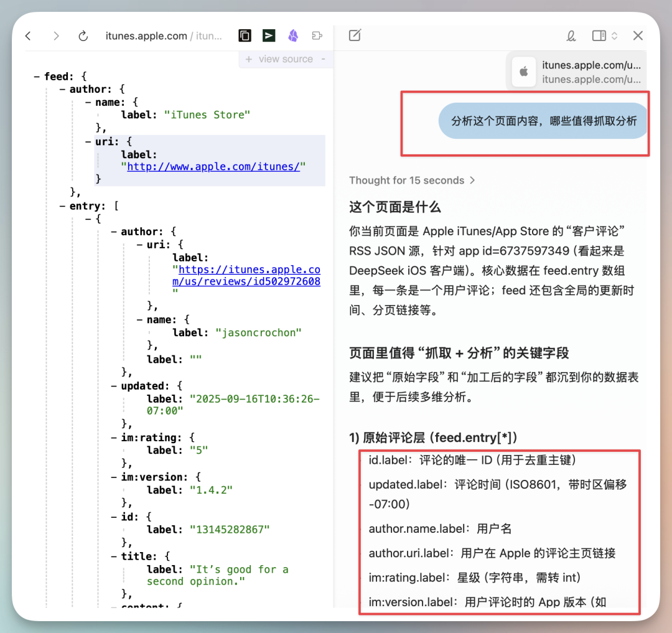
Task: Click the minus in the view source bar
Action: point(323,59)
